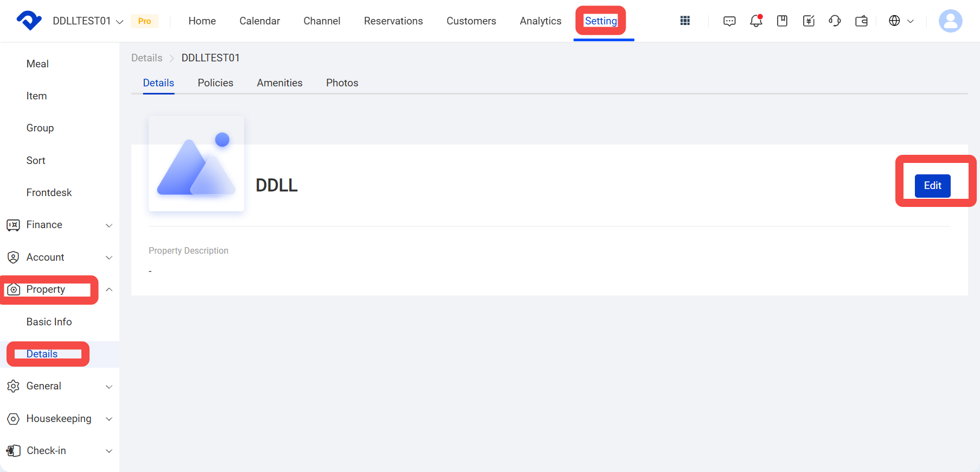The width and height of the screenshot is (980, 472).
Task: Open Basic Info in sidebar
Action: [x=49, y=322]
